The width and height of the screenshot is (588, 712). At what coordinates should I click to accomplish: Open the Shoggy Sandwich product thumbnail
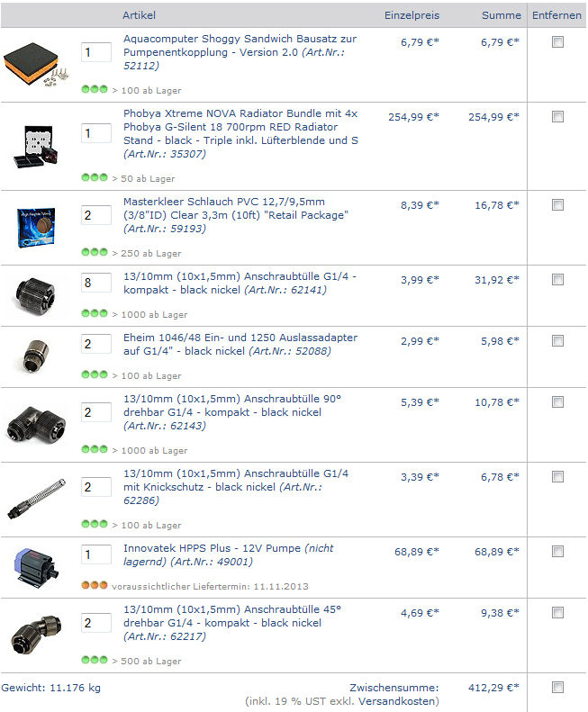coord(35,64)
